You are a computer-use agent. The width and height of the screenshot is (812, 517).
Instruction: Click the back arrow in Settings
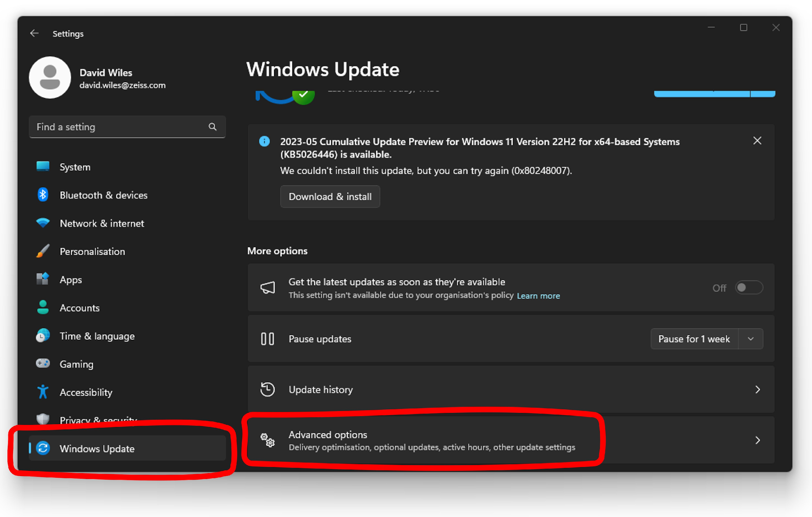pyautogui.click(x=34, y=33)
